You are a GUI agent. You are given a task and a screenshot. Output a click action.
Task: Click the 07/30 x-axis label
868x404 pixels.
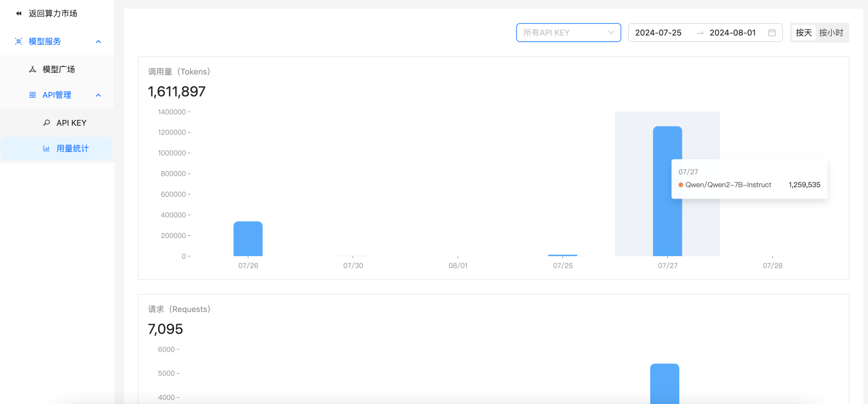click(353, 265)
